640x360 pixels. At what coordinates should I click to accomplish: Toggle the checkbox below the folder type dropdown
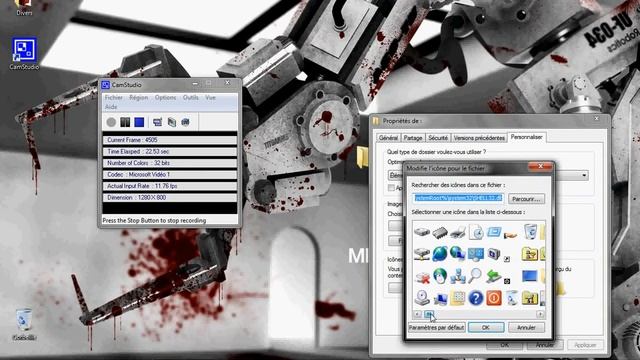(391, 188)
